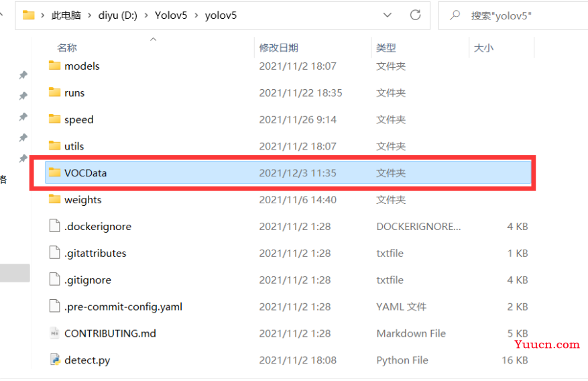Image resolution: width=588 pixels, height=381 pixels.
Task: Click DOCKERIGNORE type cell
Action: [418, 227]
